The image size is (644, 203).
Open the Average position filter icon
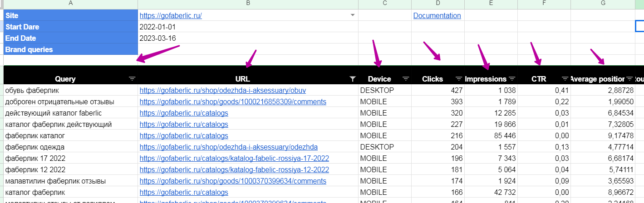pos(629,79)
